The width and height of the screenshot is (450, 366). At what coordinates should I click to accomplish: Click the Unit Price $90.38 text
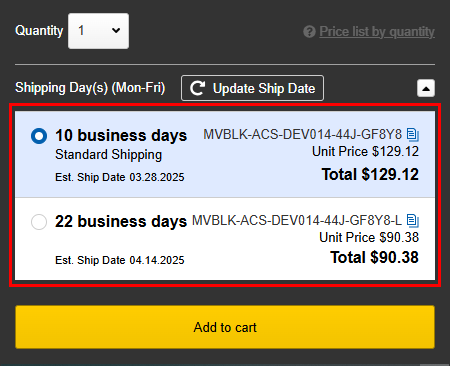(x=369, y=237)
